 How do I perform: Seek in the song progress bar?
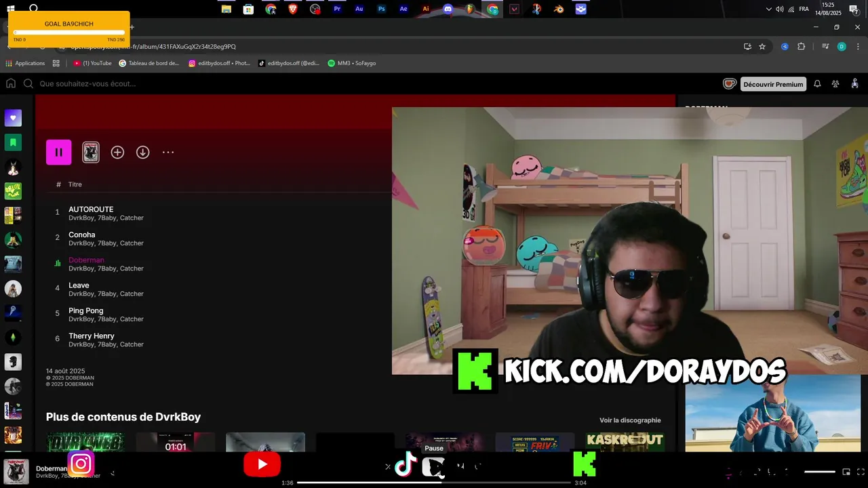point(434,483)
